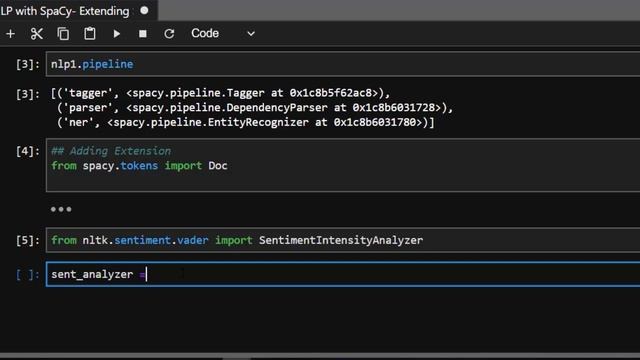Click the active sent_analyzer cell

point(343,274)
